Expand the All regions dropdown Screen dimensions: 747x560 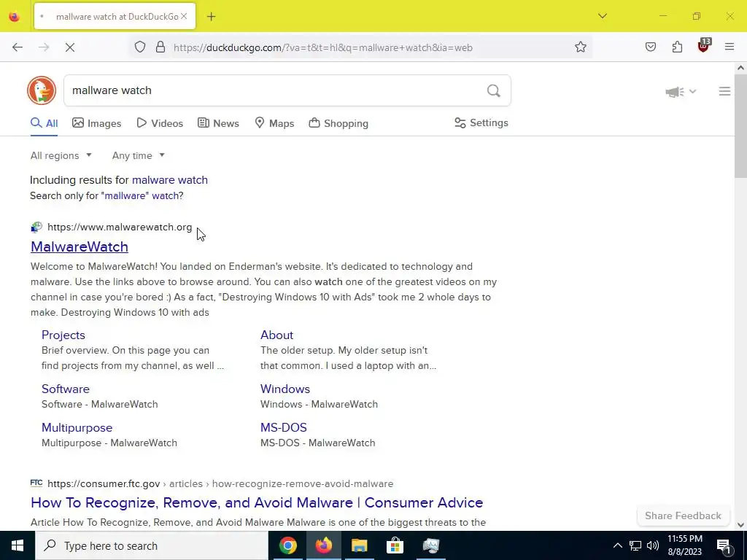tap(61, 156)
